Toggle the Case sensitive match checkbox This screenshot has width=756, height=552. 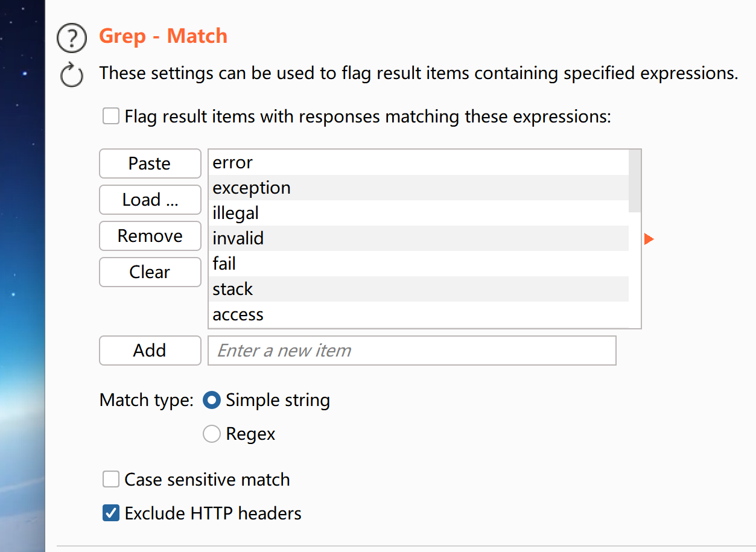tap(111, 480)
